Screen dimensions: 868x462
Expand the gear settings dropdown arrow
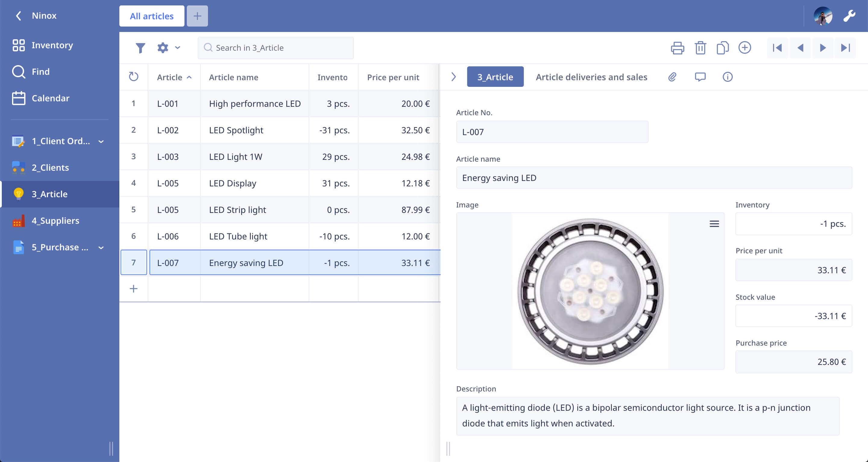click(x=178, y=48)
